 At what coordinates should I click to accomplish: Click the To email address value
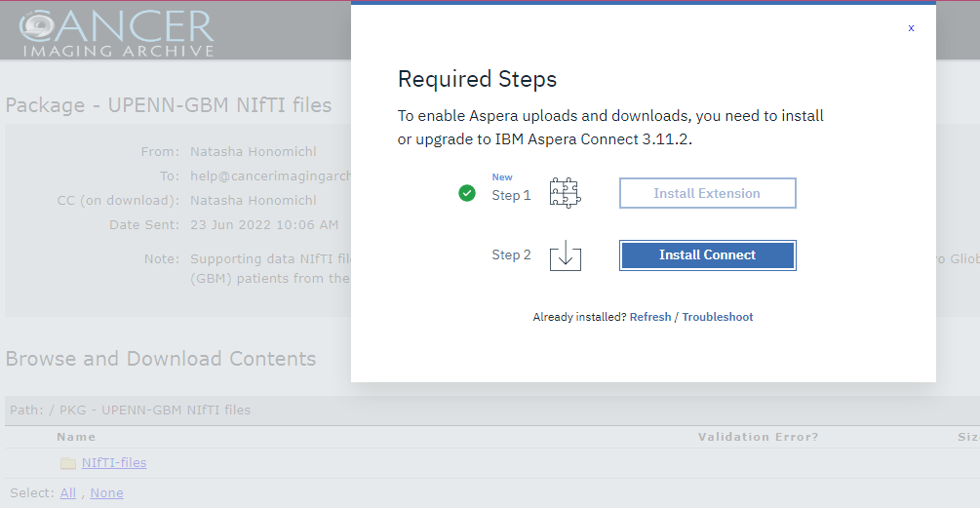click(270, 176)
